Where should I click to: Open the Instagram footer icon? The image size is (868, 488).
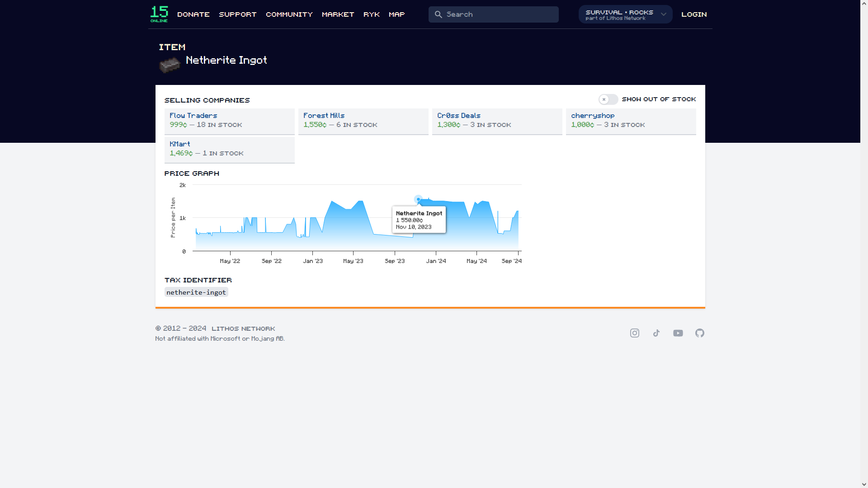(635, 333)
